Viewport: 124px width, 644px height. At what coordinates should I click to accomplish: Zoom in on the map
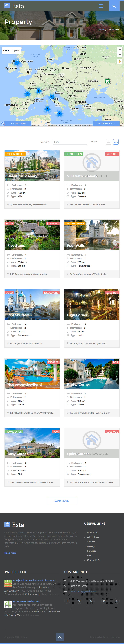pyautogui.click(x=120, y=49)
